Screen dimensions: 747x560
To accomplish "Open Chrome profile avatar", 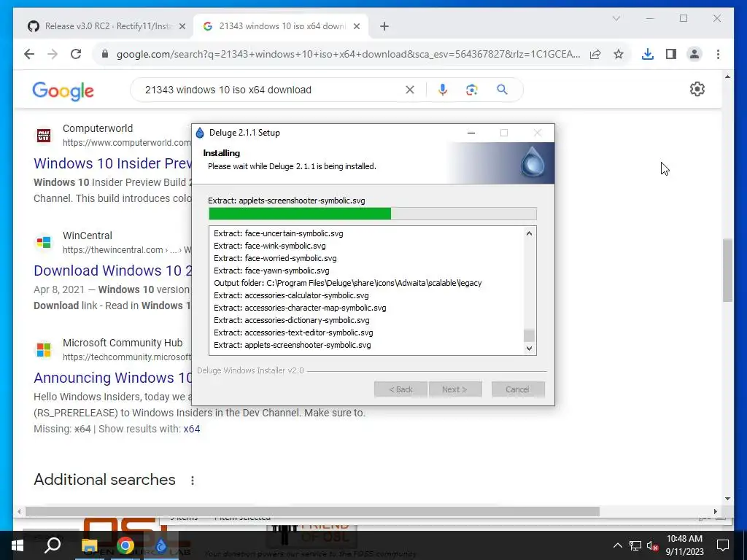I will pos(694,54).
